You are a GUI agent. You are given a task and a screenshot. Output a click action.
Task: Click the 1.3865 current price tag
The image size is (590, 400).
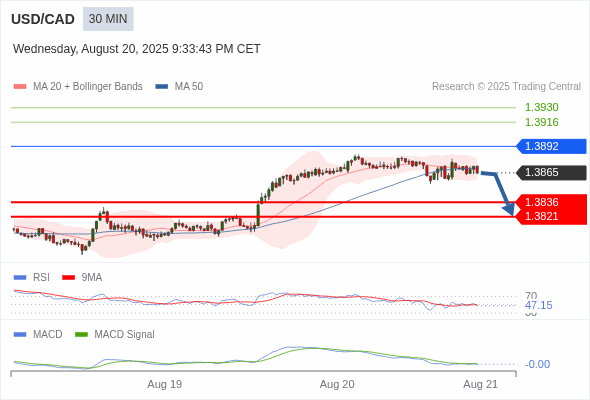[551, 172]
